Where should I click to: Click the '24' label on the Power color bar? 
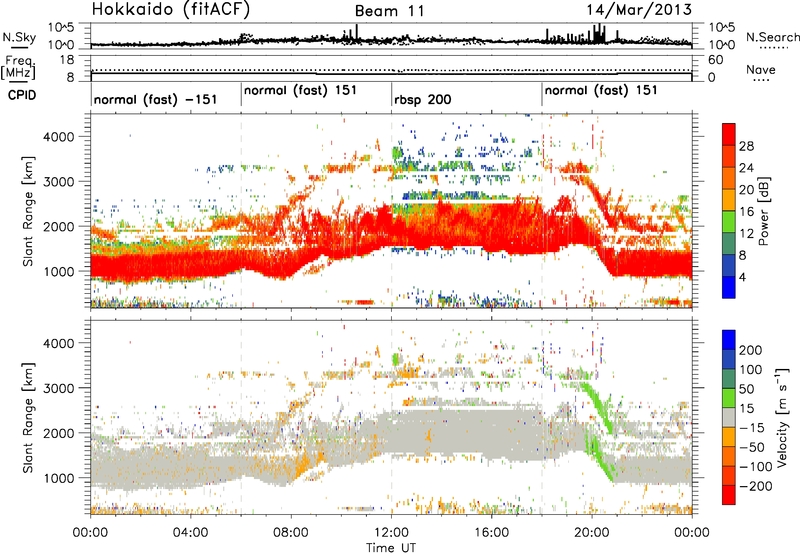746,168
